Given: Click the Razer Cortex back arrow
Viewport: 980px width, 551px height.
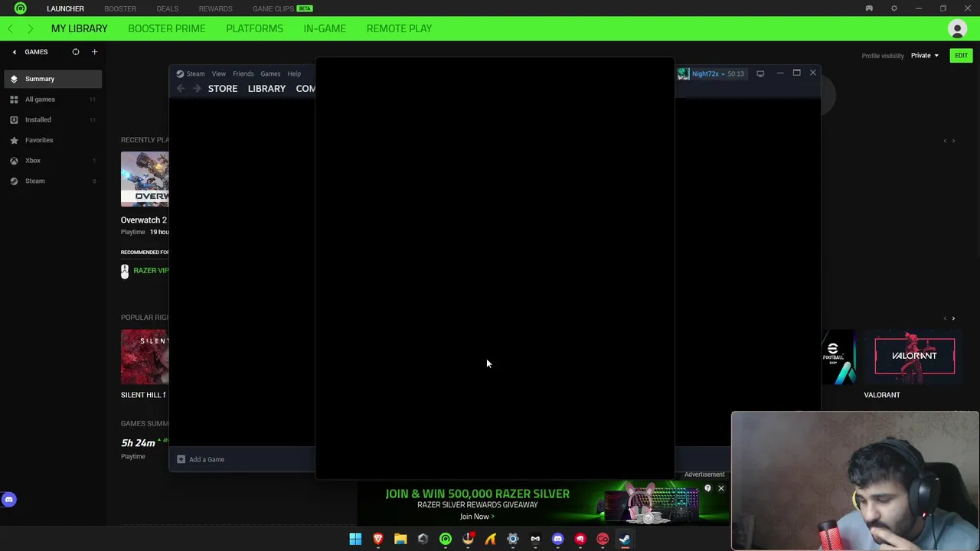Looking at the screenshot, I should (x=10, y=28).
